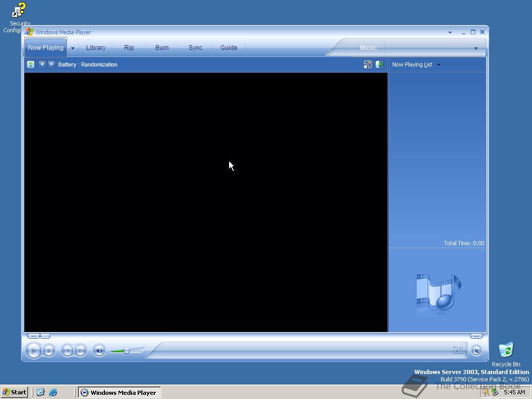Screen dimensions: 532x399
Task: Maximize the Windows Media Player window
Action: pos(473,32)
